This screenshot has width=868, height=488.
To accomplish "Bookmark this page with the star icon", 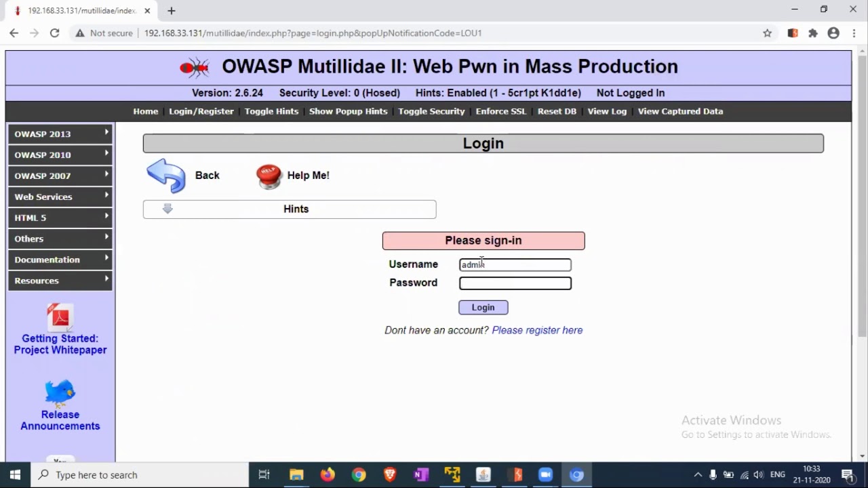I will point(767,33).
